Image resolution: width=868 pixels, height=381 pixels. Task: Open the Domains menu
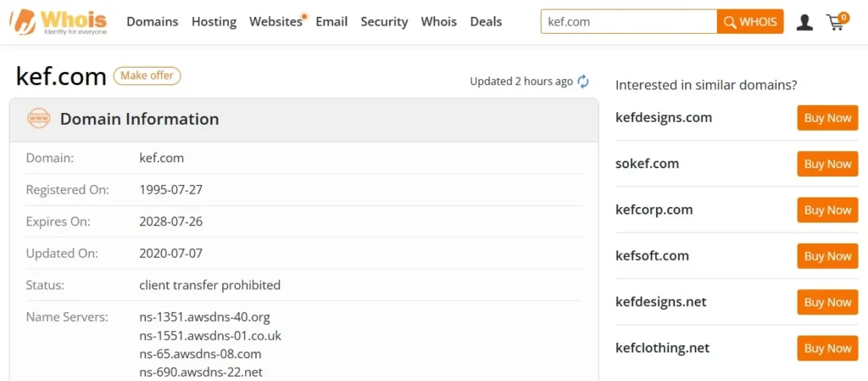153,21
